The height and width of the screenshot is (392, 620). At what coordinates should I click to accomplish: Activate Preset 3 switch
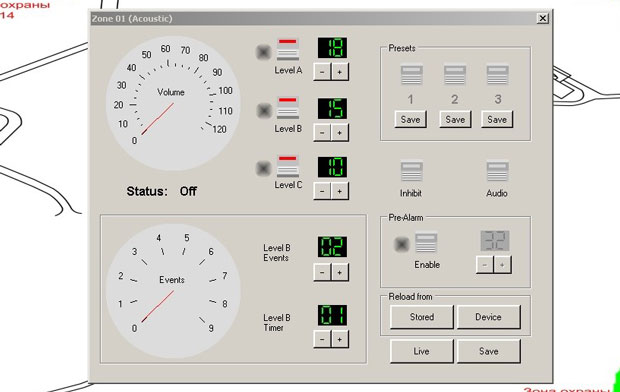tap(497, 75)
